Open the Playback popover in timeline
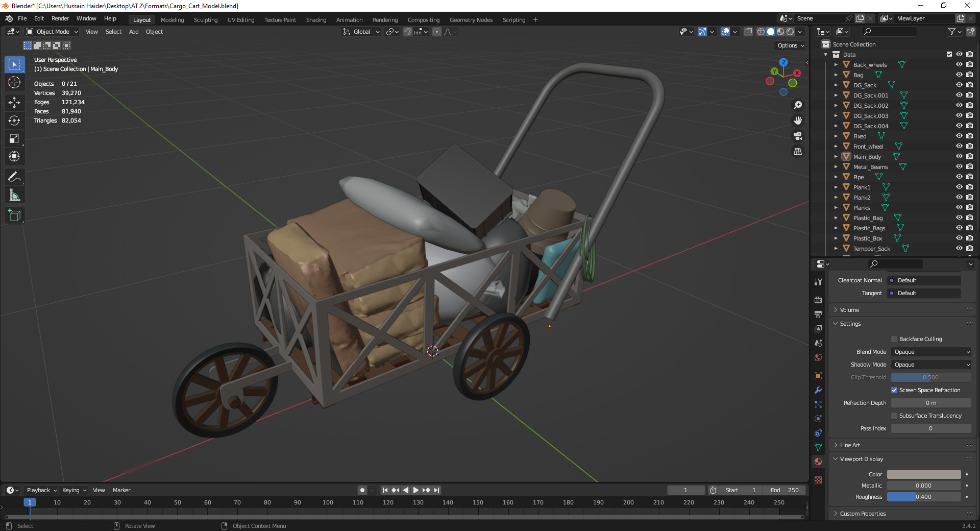The width and height of the screenshot is (980, 531). click(41, 490)
